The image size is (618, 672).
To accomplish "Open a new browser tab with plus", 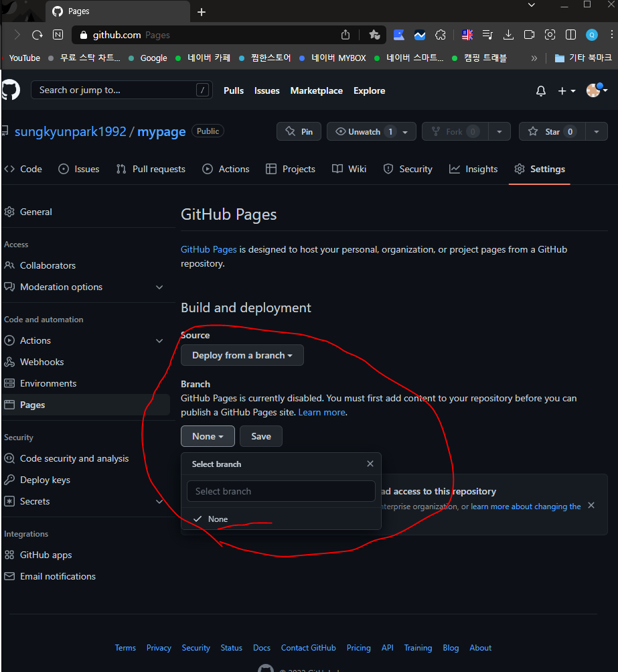I will [x=202, y=12].
